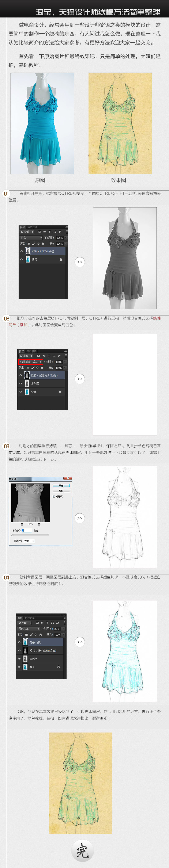Click adjustment-layer filter icon in step 01 panel
Viewport: 169px width, 868px height.
pyautogui.click(x=45, y=232)
